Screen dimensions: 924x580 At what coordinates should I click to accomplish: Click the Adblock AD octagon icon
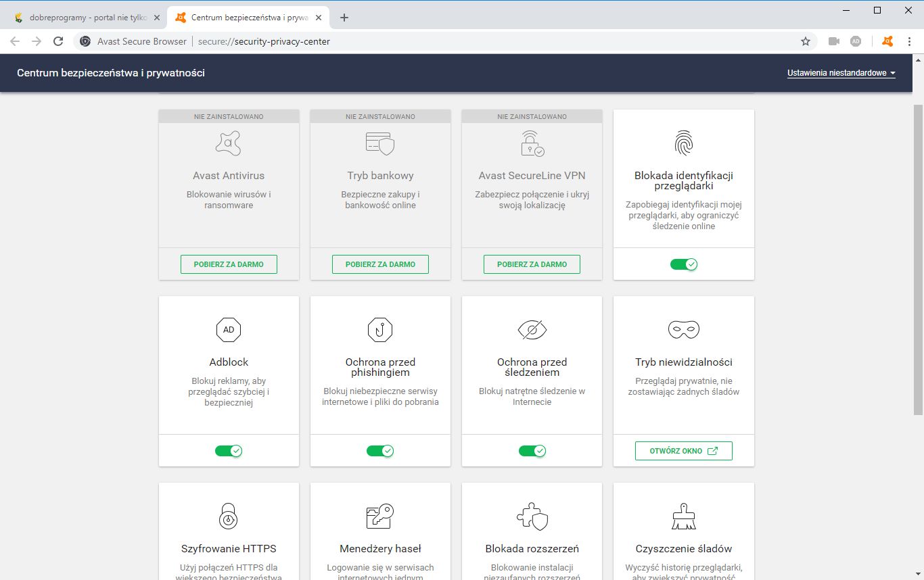tap(229, 330)
